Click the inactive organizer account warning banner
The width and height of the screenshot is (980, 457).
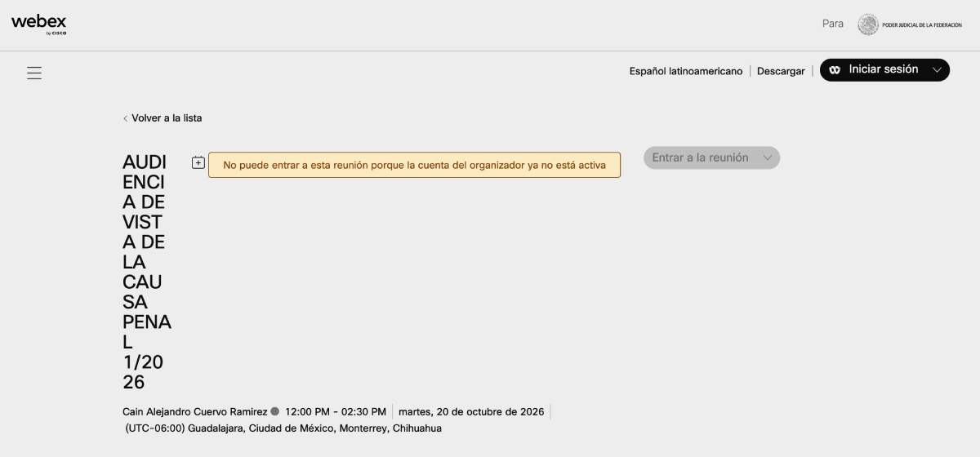click(x=414, y=165)
